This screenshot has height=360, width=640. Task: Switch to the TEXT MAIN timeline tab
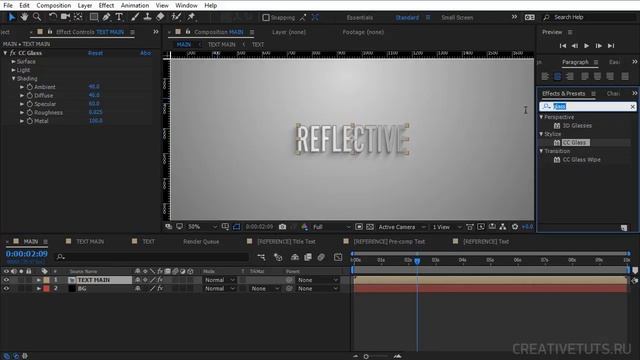pyautogui.click(x=90, y=242)
